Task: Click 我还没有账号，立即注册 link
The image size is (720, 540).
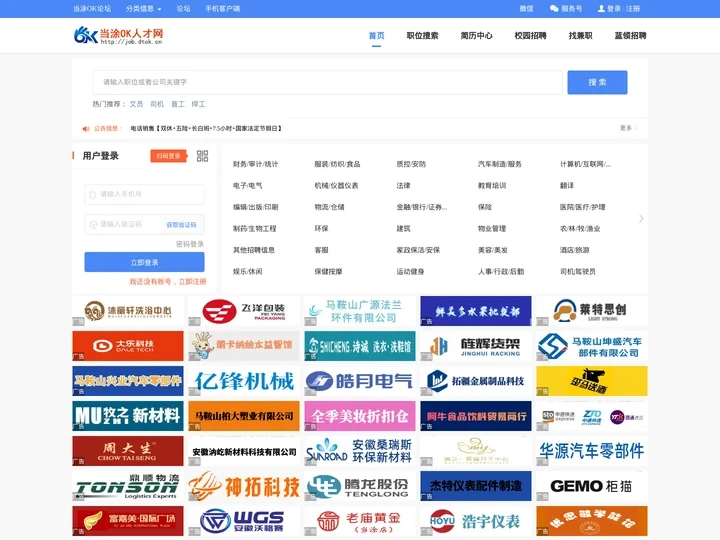Action: [168, 281]
